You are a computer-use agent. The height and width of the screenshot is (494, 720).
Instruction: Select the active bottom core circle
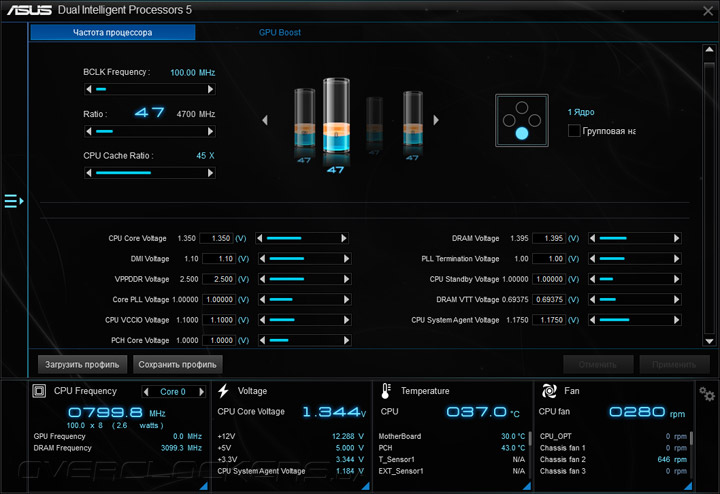(x=521, y=132)
